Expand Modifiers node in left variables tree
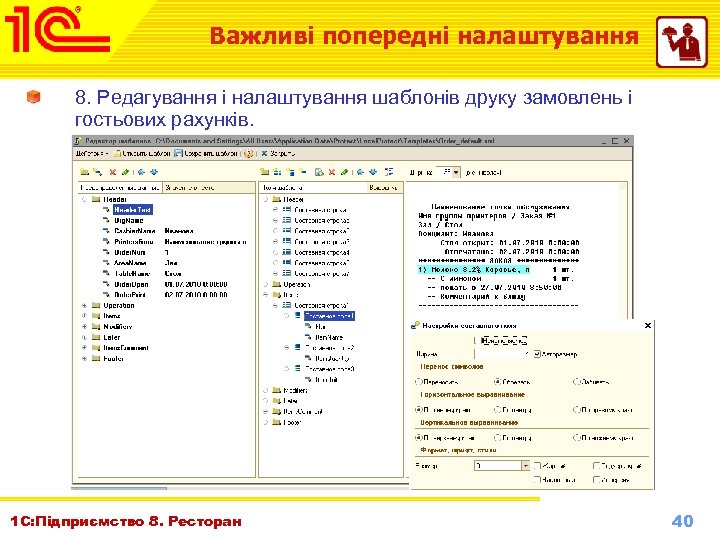The image size is (720, 540). pyautogui.click(x=84, y=326)
